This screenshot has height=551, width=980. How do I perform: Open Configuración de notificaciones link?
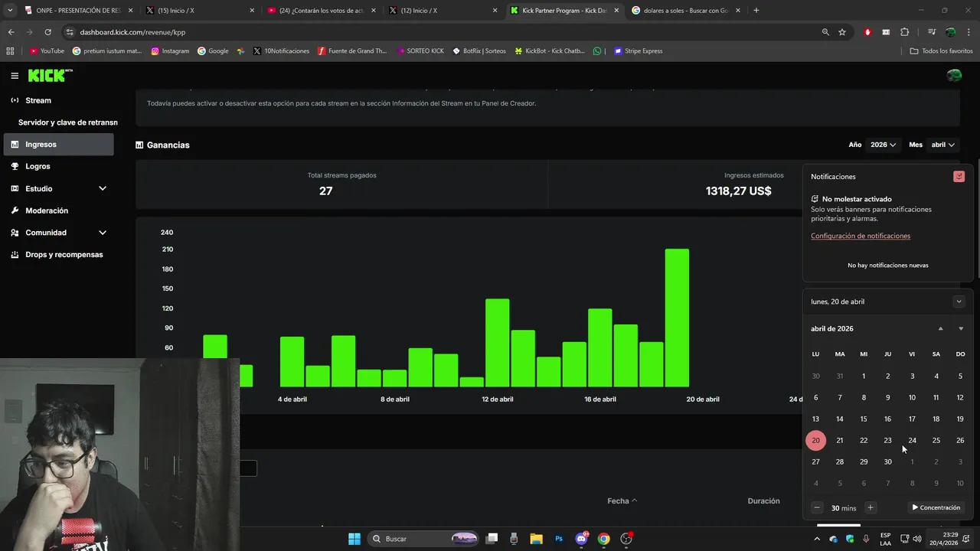click(x=861, y=236)
